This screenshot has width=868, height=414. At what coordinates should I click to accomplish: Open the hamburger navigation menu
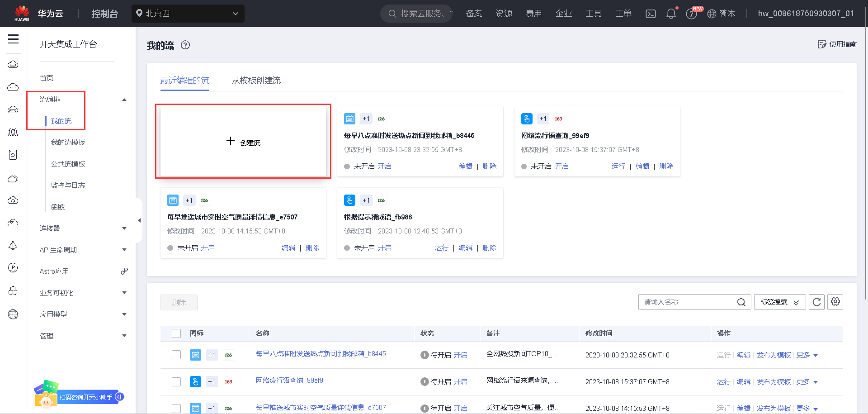(x=13, y=39)
